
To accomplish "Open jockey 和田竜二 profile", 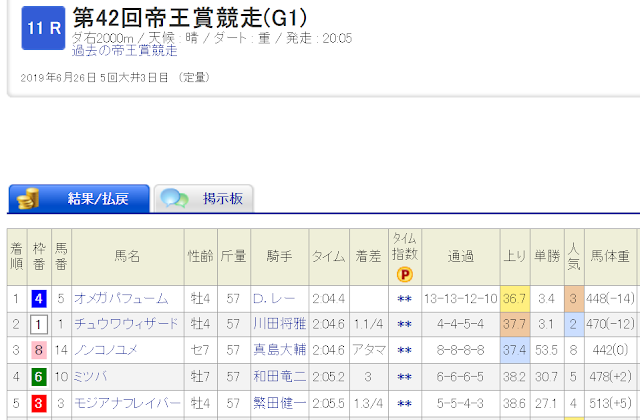I will [x=280, y=376].
